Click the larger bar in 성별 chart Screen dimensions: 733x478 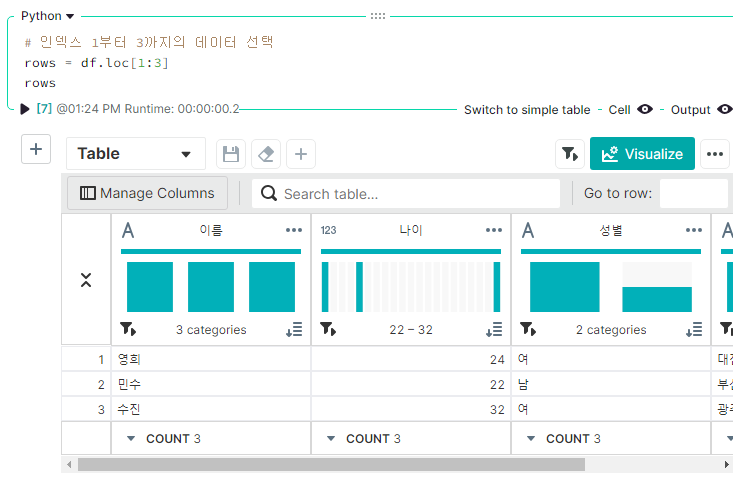tap(565, 287)
